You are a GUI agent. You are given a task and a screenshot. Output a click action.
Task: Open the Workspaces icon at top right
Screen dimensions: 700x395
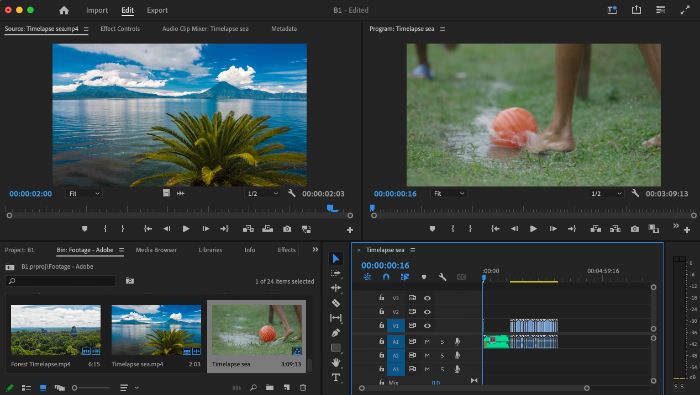660,10
